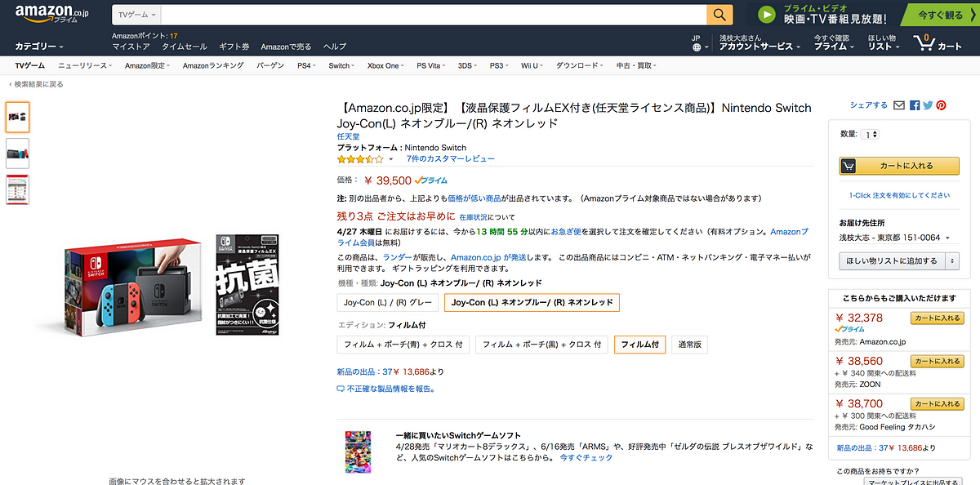980x485 pixels.
Task: Add the ¥38,700 Good Feeling offer to cart
Action: [x=937, y=403]
